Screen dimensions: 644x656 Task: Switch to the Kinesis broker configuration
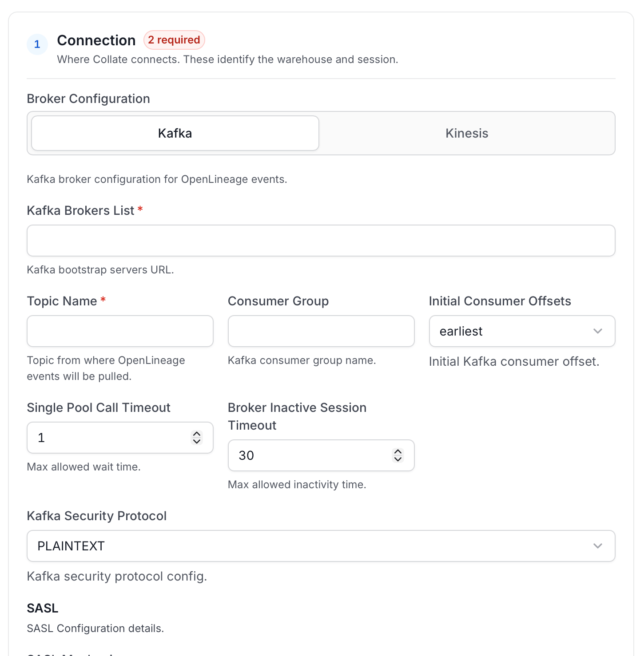[x=467, y=133]
